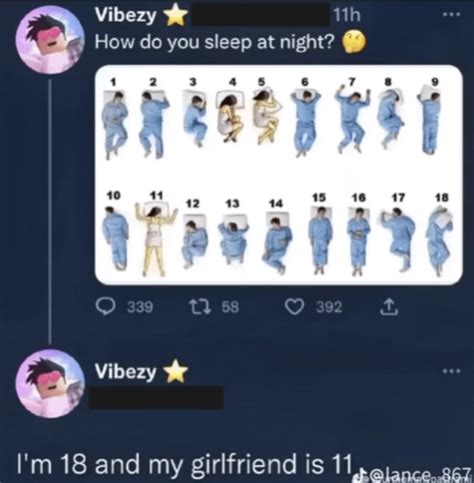Click the gold star badge on the reply tweet
474x483 pixels.
177,371
